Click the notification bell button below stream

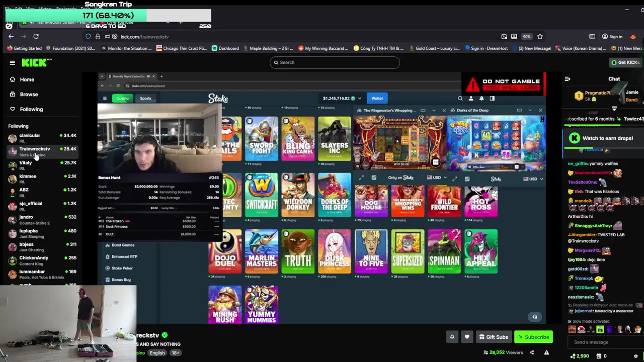452,337
